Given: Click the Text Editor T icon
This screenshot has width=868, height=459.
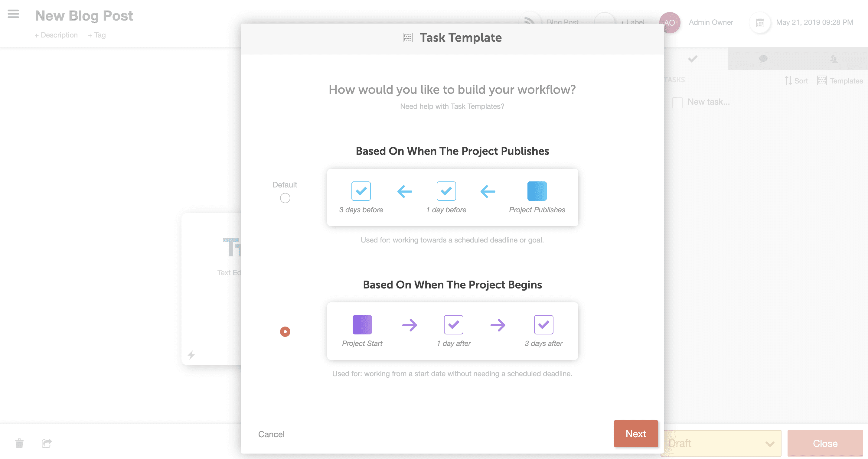Looking at the screenshot, I should pos(232,247).
